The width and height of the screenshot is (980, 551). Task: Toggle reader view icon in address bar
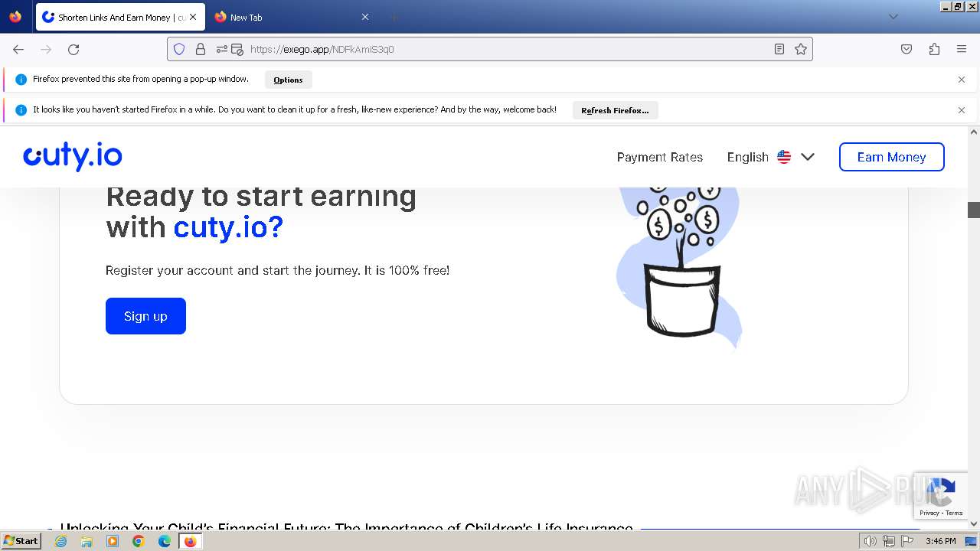pos(779,49)
